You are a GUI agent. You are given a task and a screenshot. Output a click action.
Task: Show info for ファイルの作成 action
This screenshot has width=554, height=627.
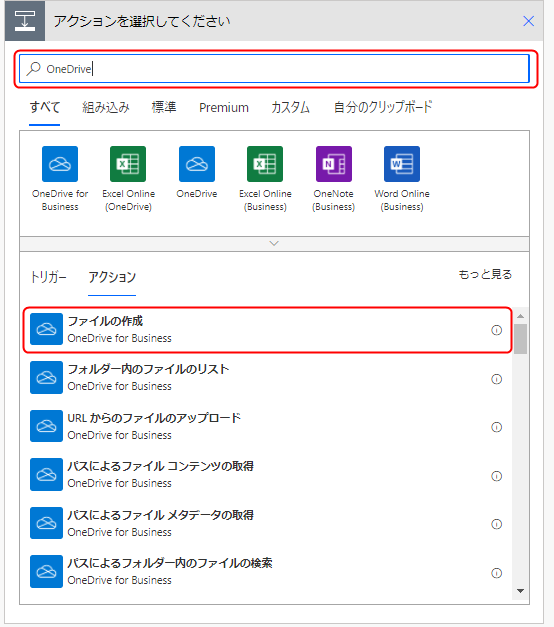(496, 330)
